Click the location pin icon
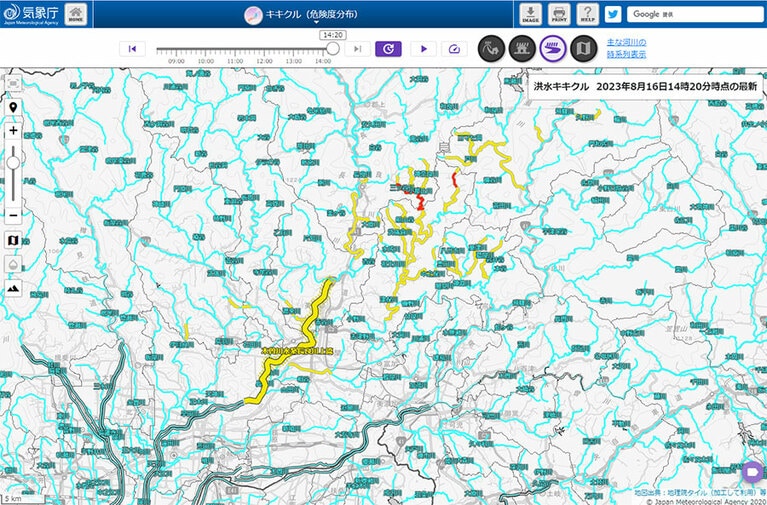 (x=13, y=107)
